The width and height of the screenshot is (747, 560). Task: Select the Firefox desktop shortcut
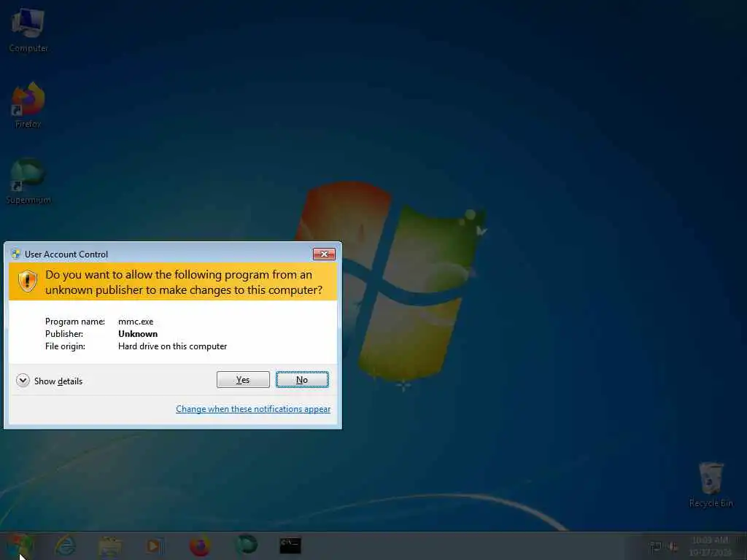click(x=28, y=106)
